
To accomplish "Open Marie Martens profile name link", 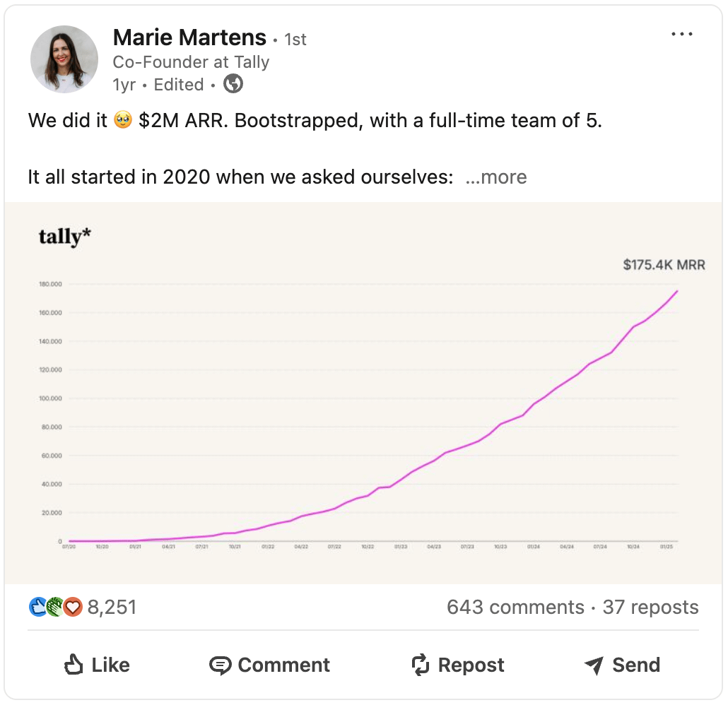I will pos(189,37).
